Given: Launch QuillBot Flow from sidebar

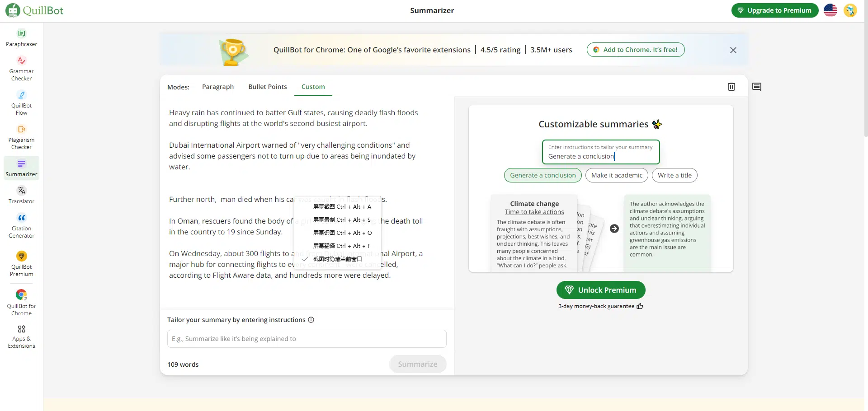Looking at the screenshot, I should 21,103.
